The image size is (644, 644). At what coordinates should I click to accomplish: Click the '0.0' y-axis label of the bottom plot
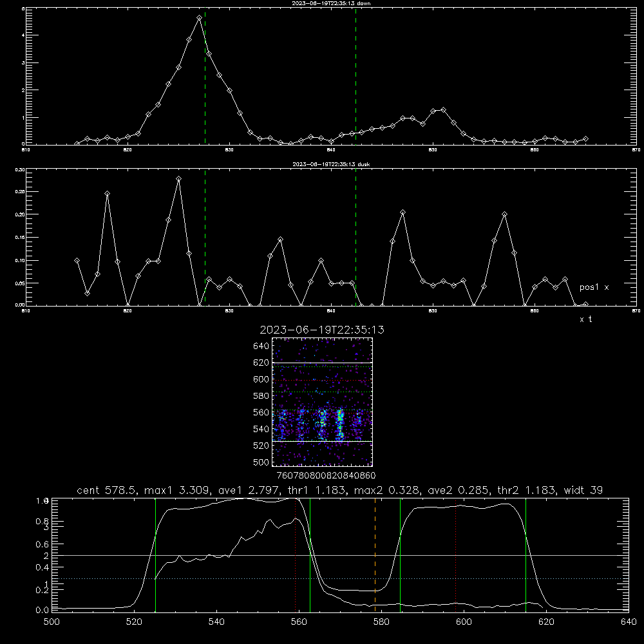click(x=42, y=610)
